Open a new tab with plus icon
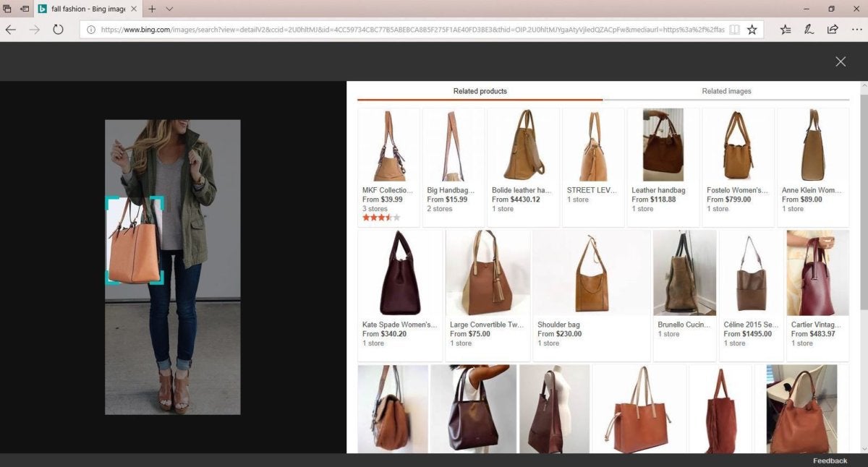Image resolution: width=868 pixels, height=467 pixels. (x=152, y=9)
